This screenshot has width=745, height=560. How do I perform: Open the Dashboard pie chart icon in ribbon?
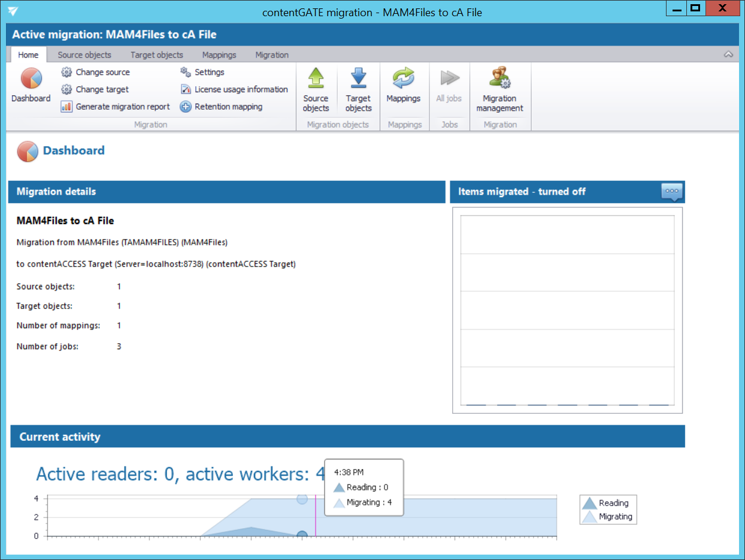pyautogui.click(x=31, y=81)
